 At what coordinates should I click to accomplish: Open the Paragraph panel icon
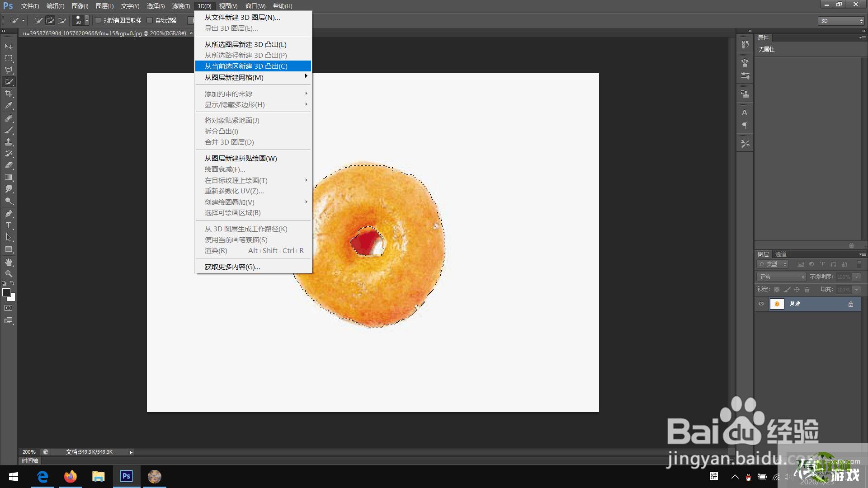(x=745, y=126)
